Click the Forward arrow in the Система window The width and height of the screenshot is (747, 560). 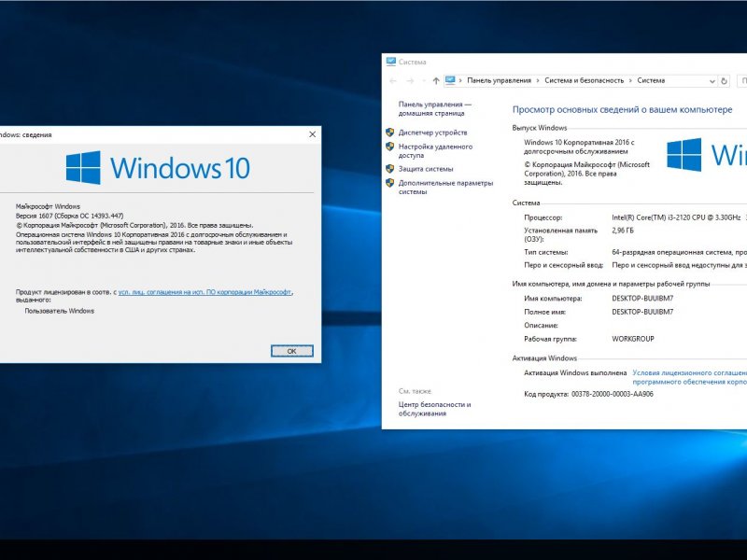pos(410,81)
